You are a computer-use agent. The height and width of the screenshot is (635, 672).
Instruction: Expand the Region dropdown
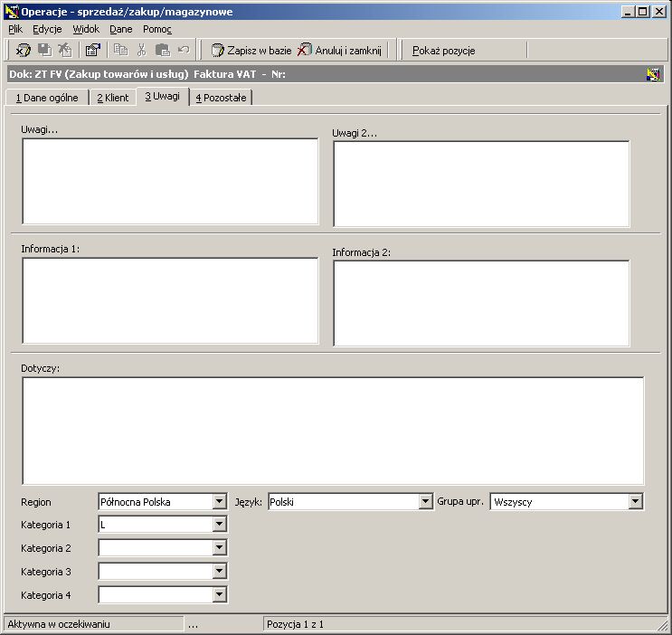tap(219, 501)
